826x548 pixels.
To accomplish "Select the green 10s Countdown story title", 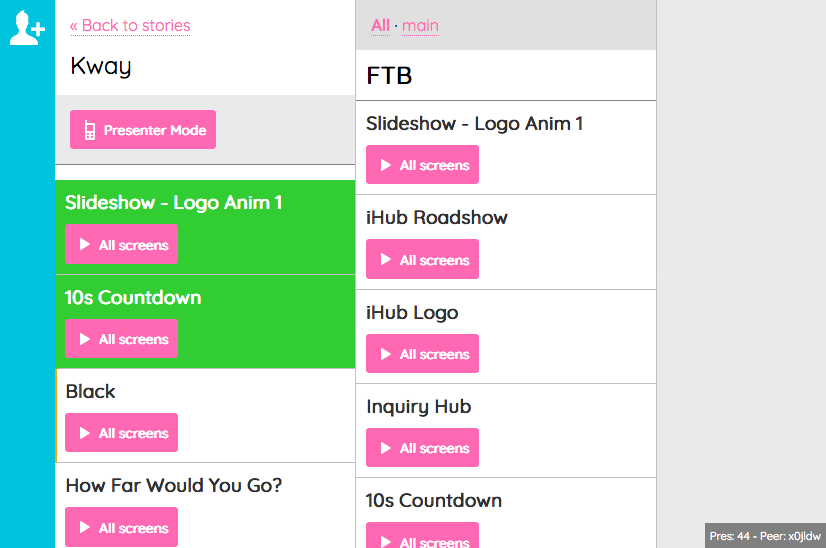I will point(133,297).
